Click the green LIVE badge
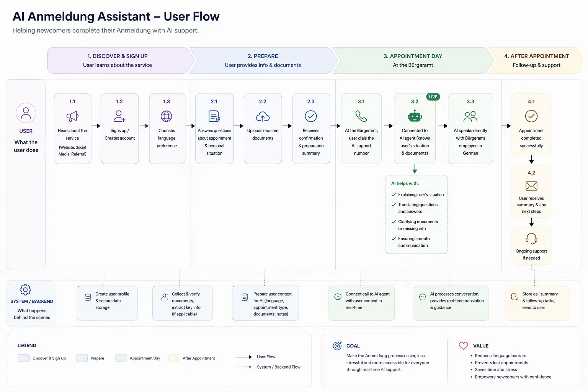 433,97
